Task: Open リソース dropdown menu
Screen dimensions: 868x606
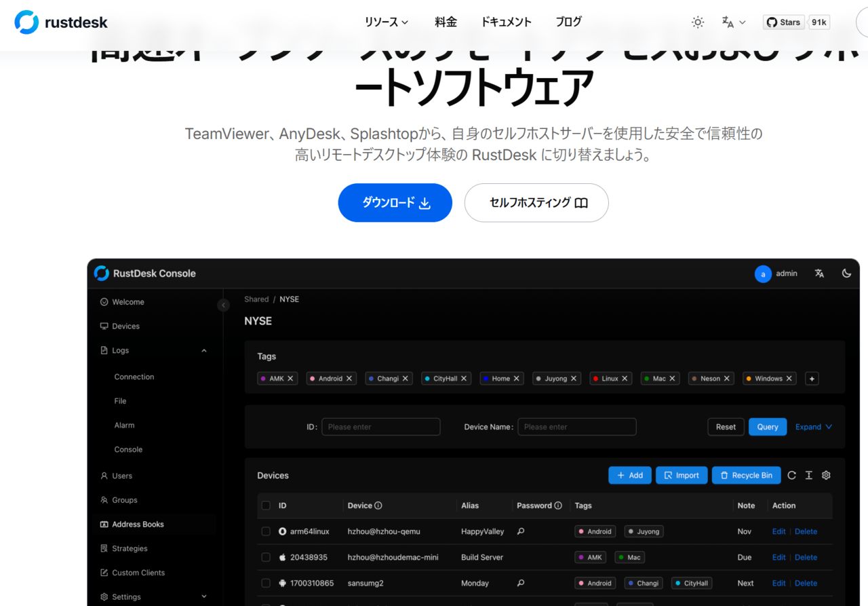Action: pyautogui.click(x=387, y=22)
